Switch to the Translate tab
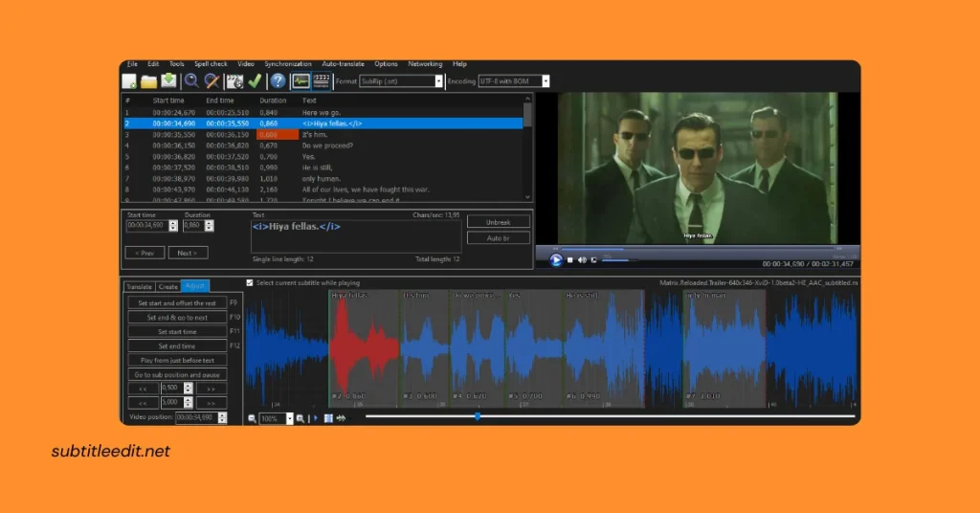This screenshot has width=980, height=513. [140, 285]
